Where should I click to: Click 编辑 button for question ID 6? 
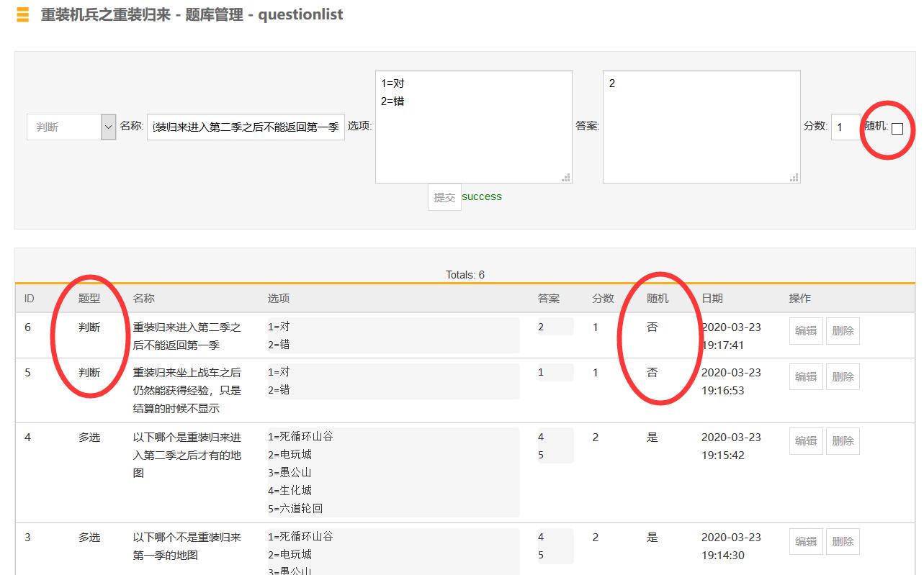pyautogui.click(x=806, y=331)
